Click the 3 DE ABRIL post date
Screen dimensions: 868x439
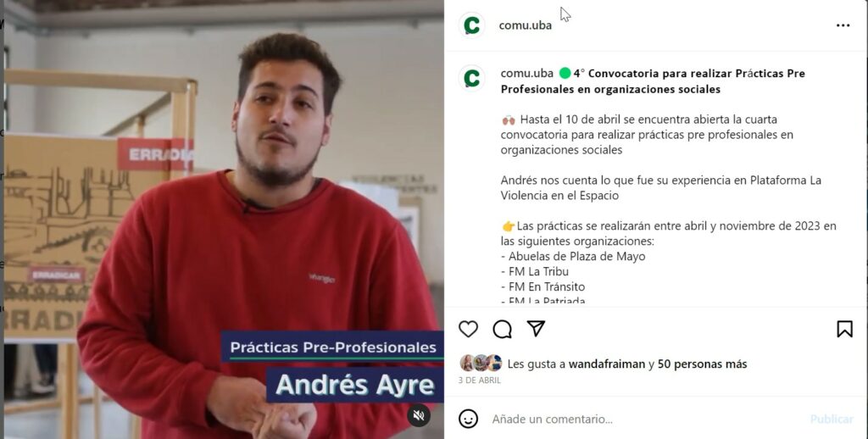480,381
